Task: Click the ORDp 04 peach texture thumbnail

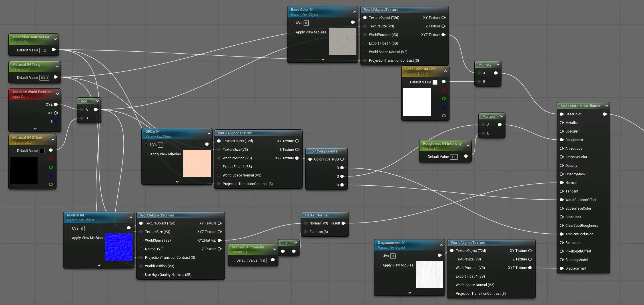Action: pos(197,163)
